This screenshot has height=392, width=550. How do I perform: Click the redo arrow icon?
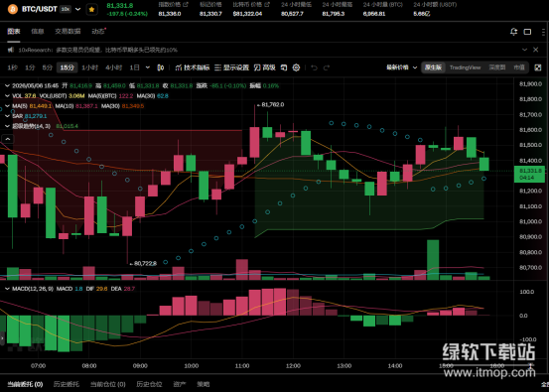point(327,67)
